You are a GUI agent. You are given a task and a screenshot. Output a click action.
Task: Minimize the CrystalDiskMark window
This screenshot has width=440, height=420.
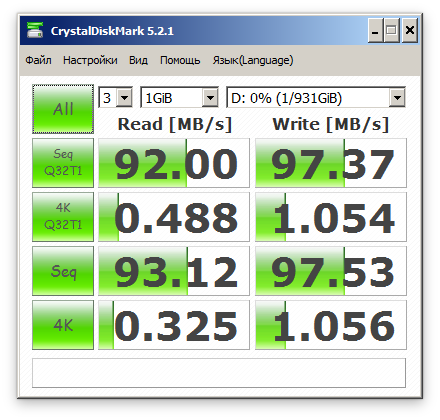[375, 30]
